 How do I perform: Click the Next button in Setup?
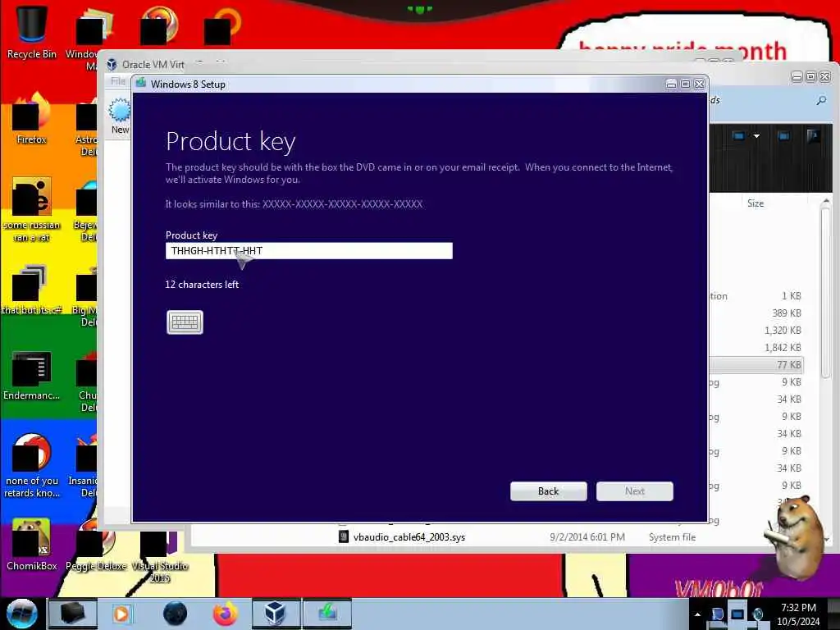point(634,491)
